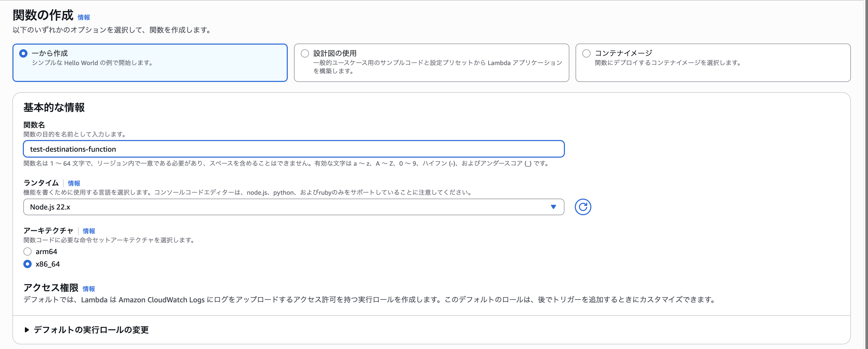Open the 情報 link beside ランタイム label
Screen dimensions: 868x349
tap(74, 183)
